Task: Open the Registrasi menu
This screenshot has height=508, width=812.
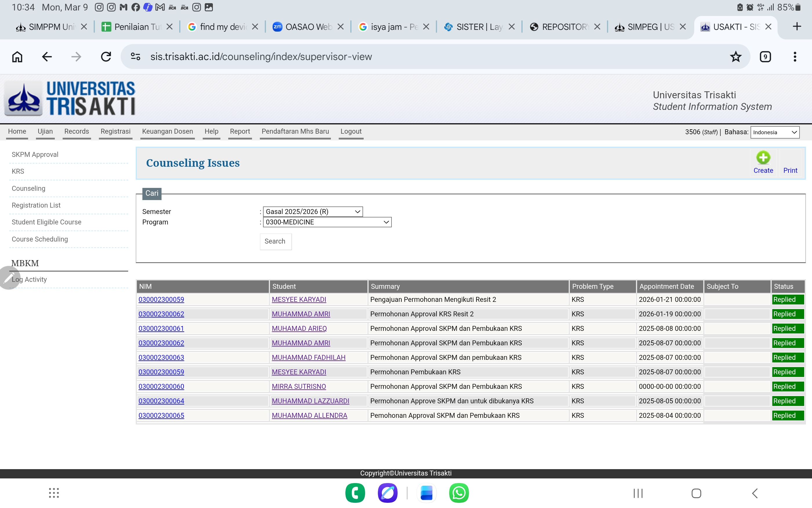Action: [x=115, y=131]
